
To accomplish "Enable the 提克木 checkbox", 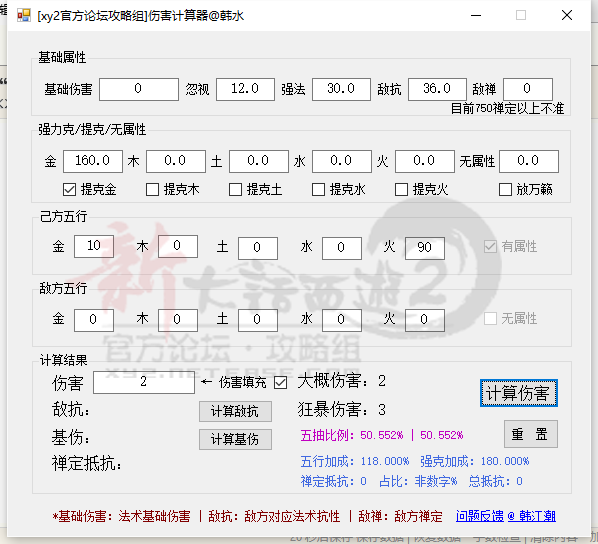I will tap(152, 190).
